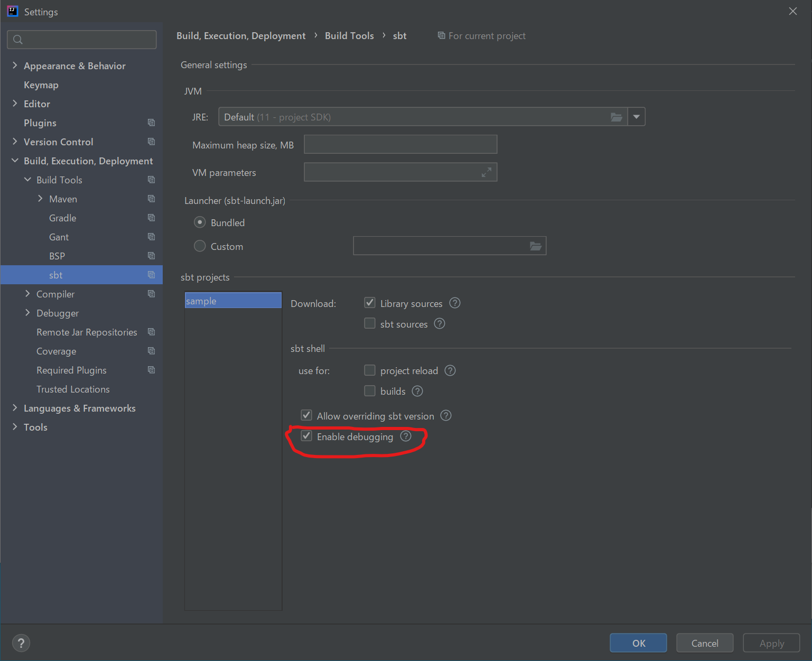Focus the settings search field
The height and width of the screenshot is (661, 812).
[82, 40]
